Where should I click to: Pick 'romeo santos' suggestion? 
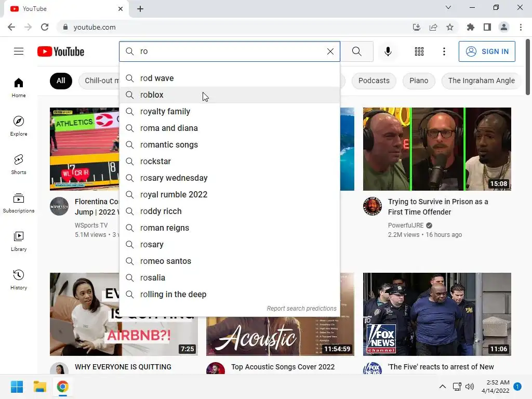tap(229, 261)
